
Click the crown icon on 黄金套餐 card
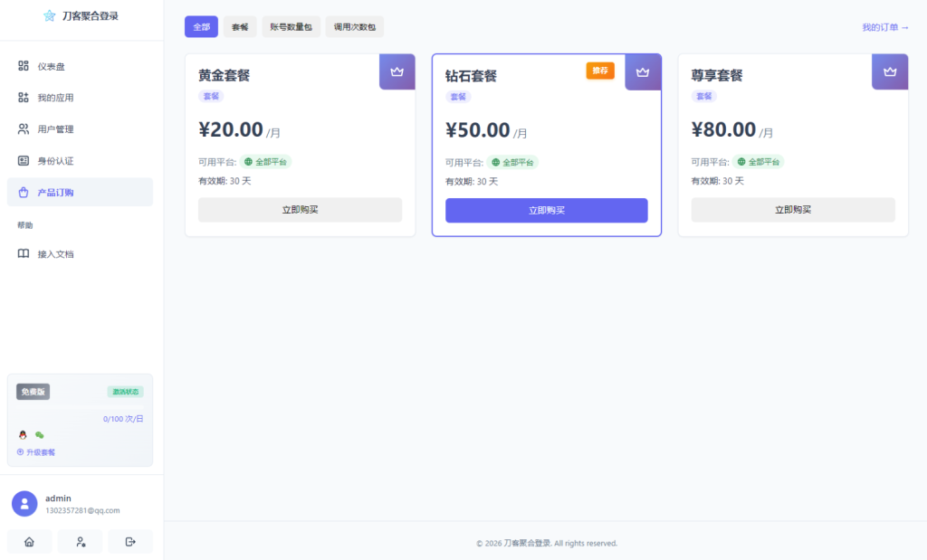397,71
